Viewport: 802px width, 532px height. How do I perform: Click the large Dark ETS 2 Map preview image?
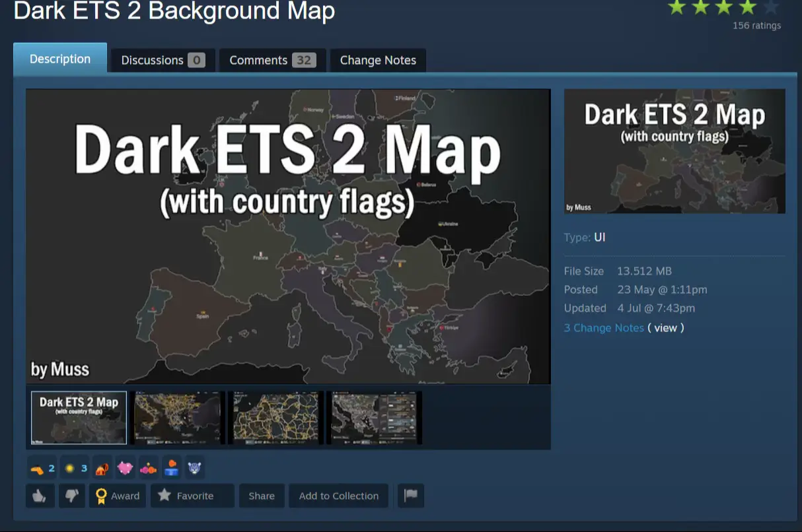tap(288, 236)
